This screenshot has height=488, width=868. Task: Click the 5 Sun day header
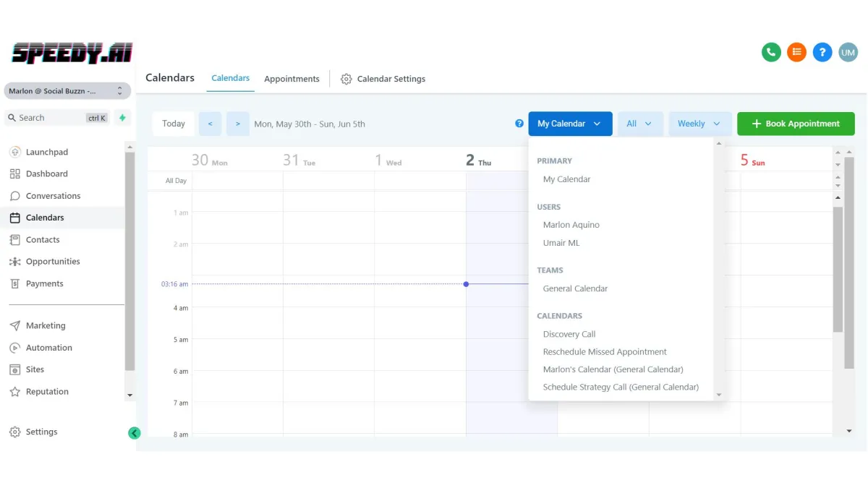pos(752,160)
